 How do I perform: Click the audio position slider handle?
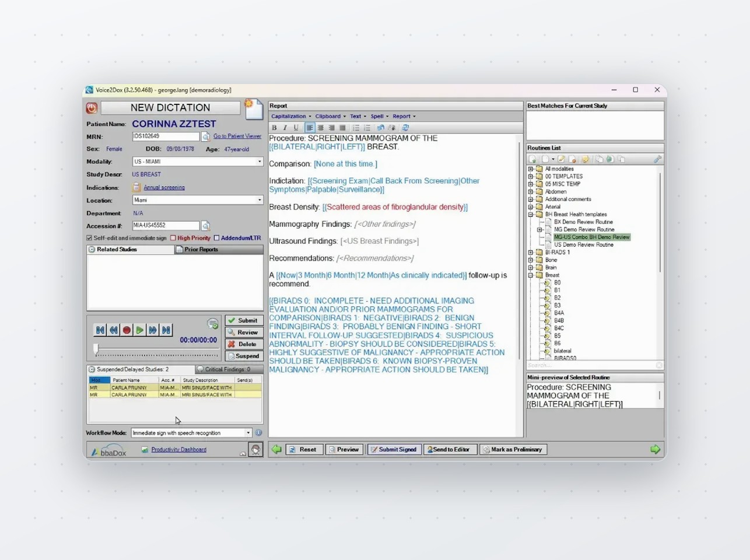click(96, 349)
